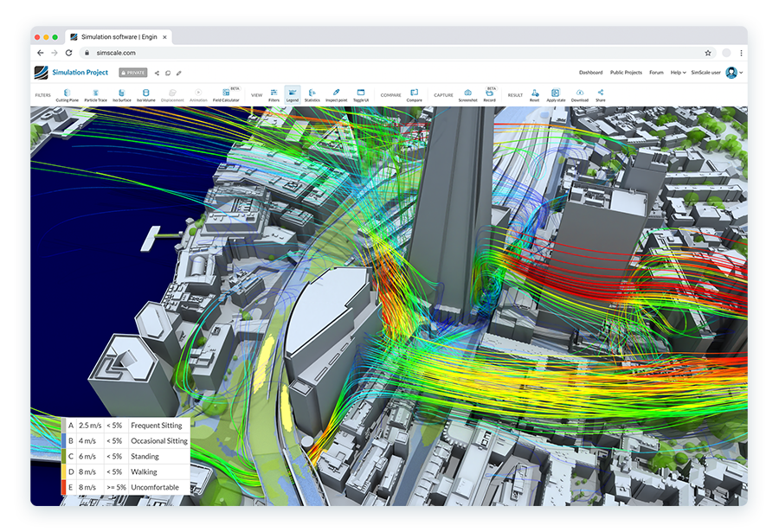Toggle UI visibility

[361, 94]
